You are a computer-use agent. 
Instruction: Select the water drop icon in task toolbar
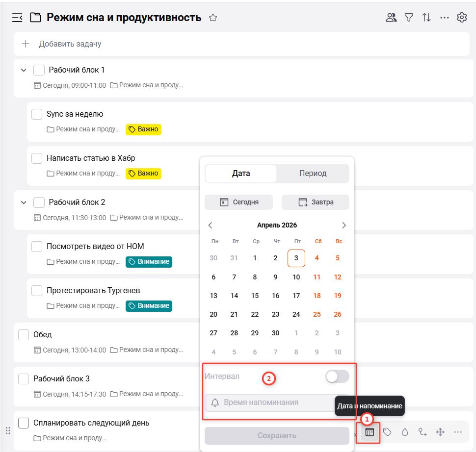[404, 432]
